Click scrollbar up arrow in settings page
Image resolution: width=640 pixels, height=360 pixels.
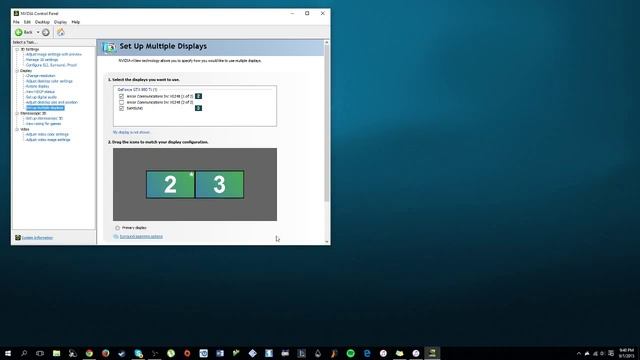[x=327, y=42]
